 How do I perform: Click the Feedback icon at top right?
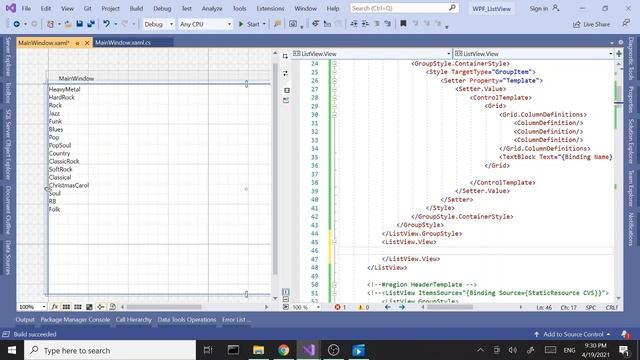pyautogui.click(x=626, y=24)
